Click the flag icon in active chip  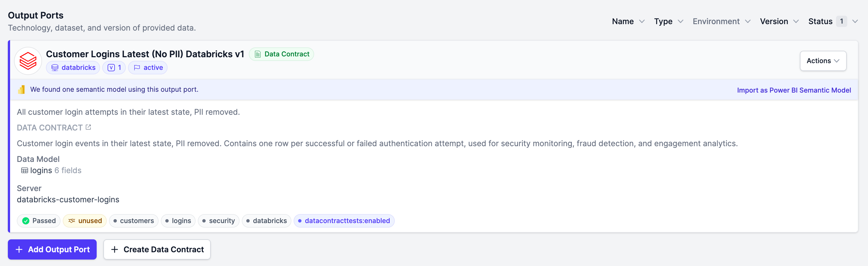click(137, 68)
